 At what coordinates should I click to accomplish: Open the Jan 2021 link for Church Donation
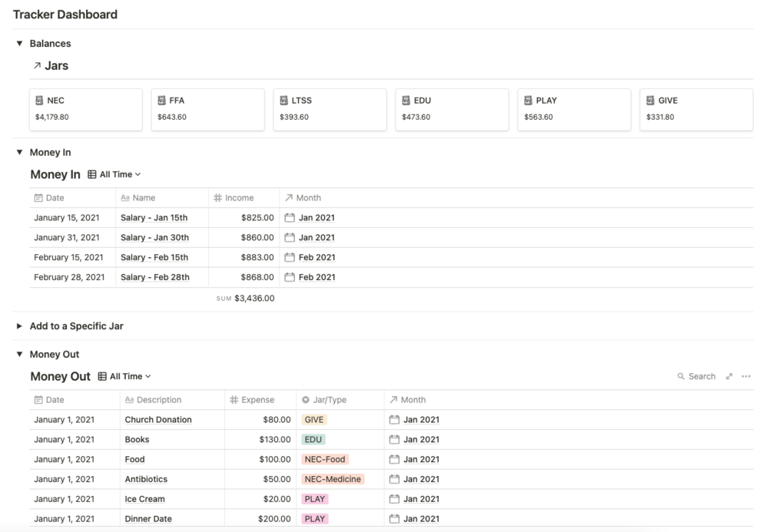pos(421,420)
